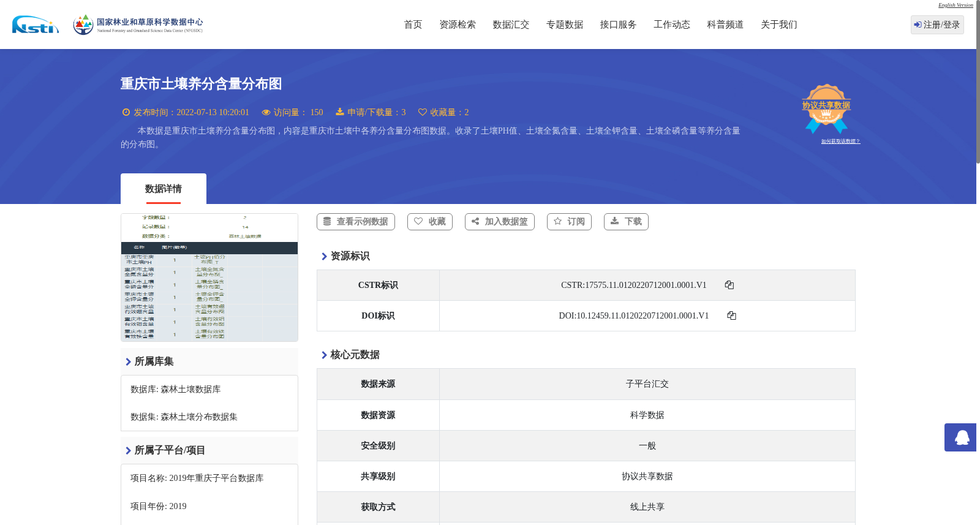Viewport: 980px width, 525px height.
Task: Click the login arrow icon beside 注册/登录
Action: click(918, 25)
